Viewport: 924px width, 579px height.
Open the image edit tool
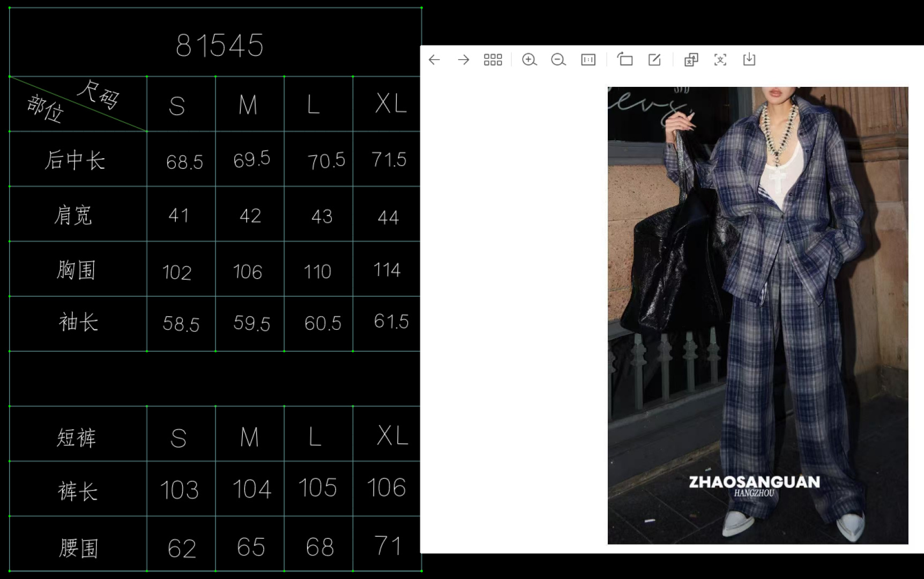(x=654, y=60)
